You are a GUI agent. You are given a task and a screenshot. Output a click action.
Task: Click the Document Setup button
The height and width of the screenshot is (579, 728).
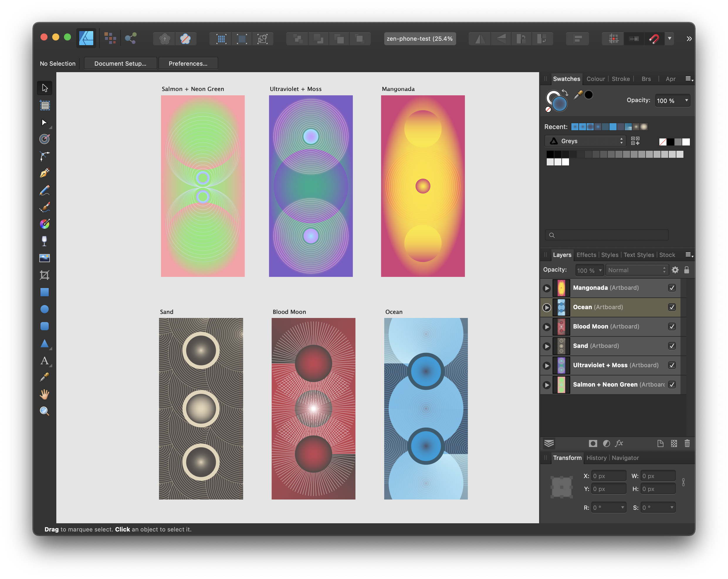click(120, 63)
